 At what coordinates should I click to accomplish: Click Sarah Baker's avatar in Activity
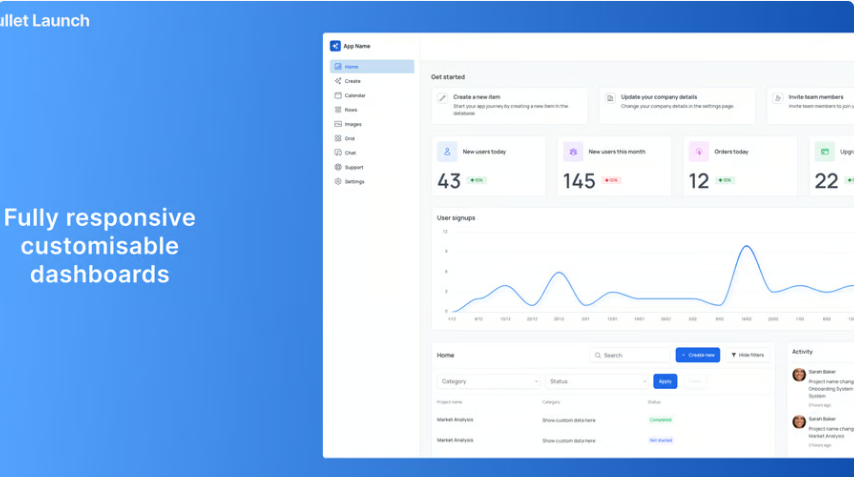coord(799,374)
